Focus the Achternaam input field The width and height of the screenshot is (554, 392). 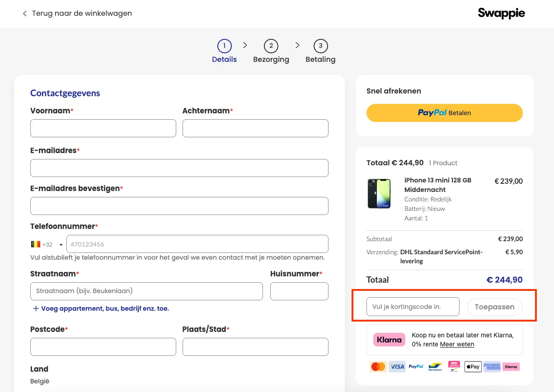[x=255, y=128]
